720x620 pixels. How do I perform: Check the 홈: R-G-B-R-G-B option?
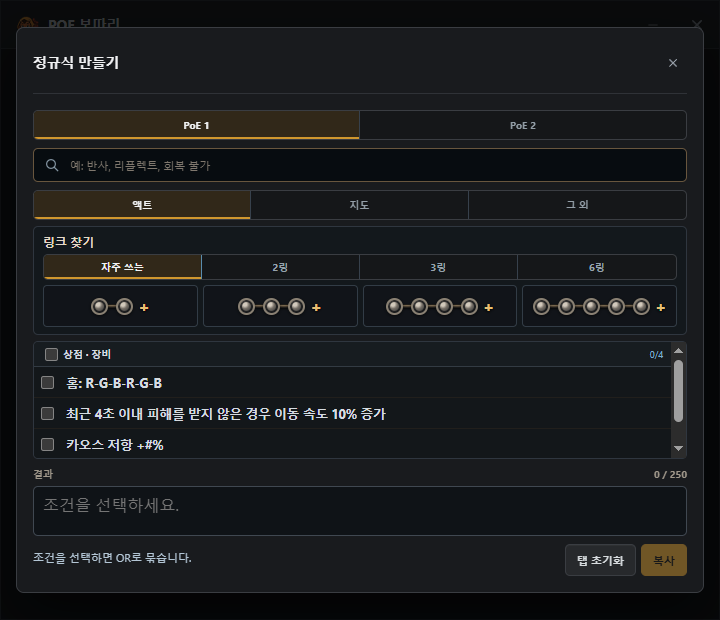[x=48, y=383]
